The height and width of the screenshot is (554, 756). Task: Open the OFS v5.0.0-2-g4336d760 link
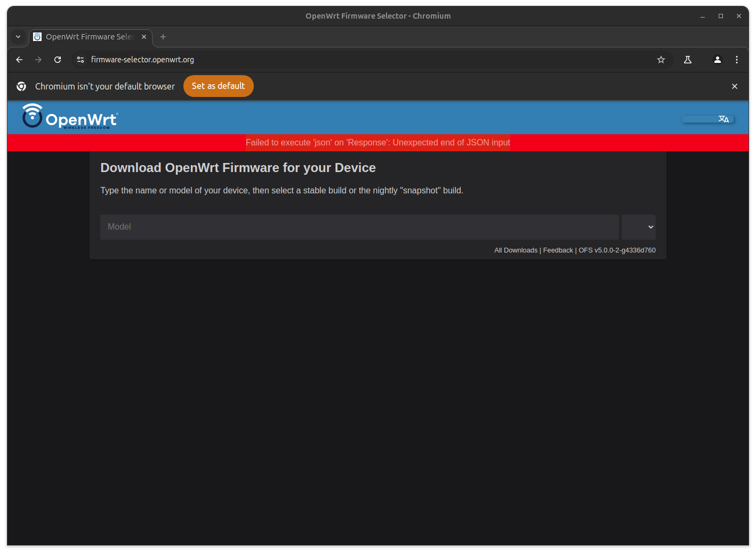(x=617, y=250)
